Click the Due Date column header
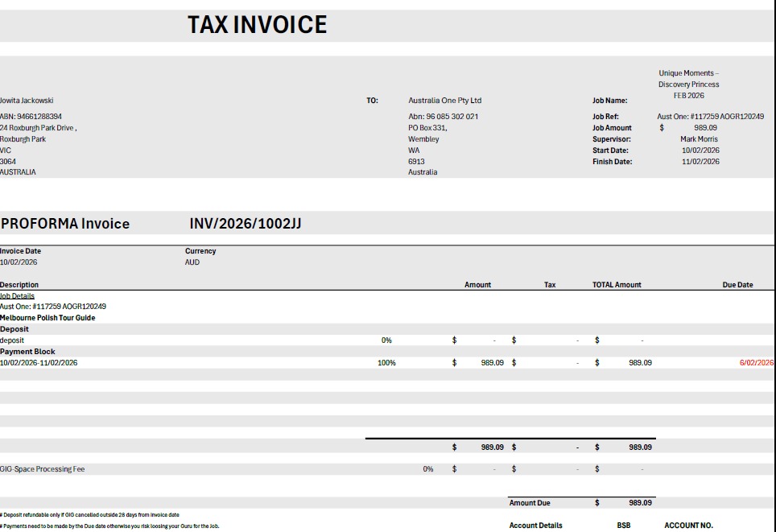Image resolution: width=776 pixels, height=532 pixels. 737,285
